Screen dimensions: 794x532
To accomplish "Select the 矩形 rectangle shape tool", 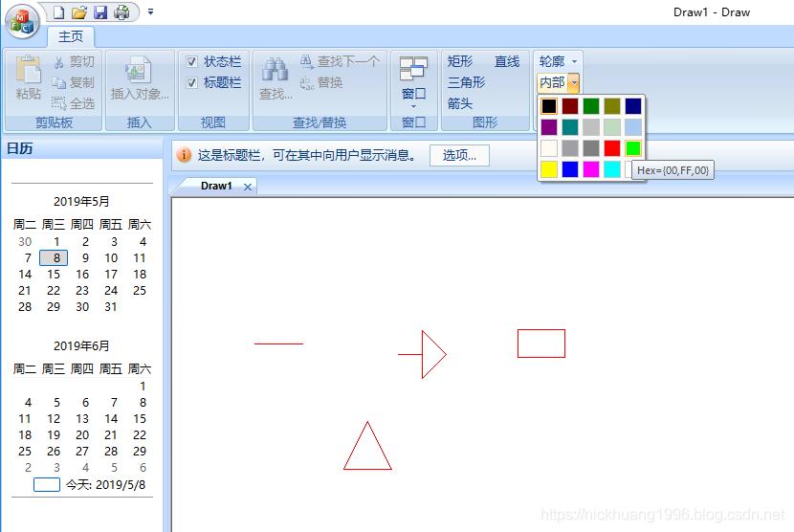I will pos(460,62).
